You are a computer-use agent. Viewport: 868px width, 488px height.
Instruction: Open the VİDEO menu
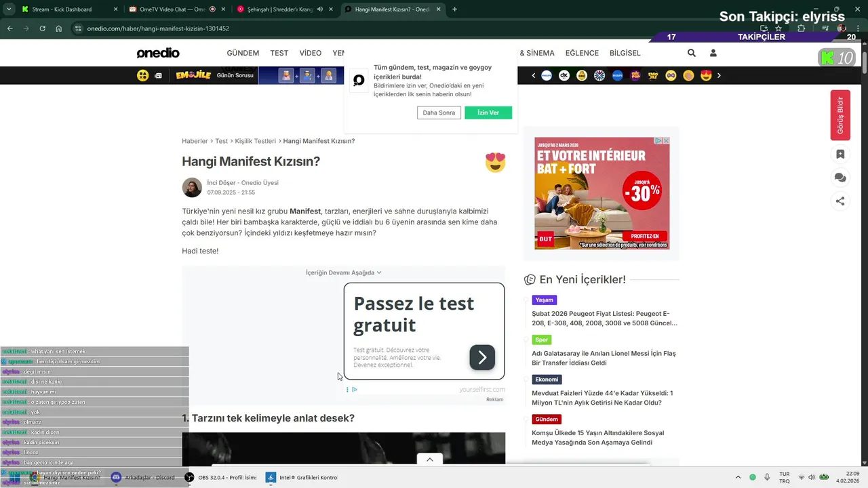[311, 53]
